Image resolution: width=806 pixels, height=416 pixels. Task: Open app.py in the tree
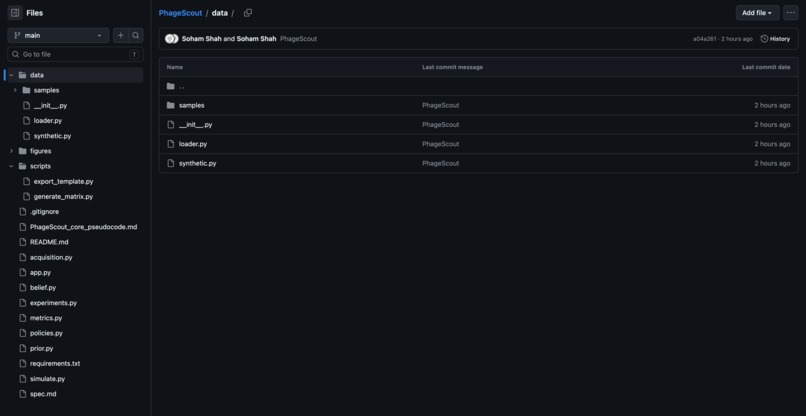[40, 273]
